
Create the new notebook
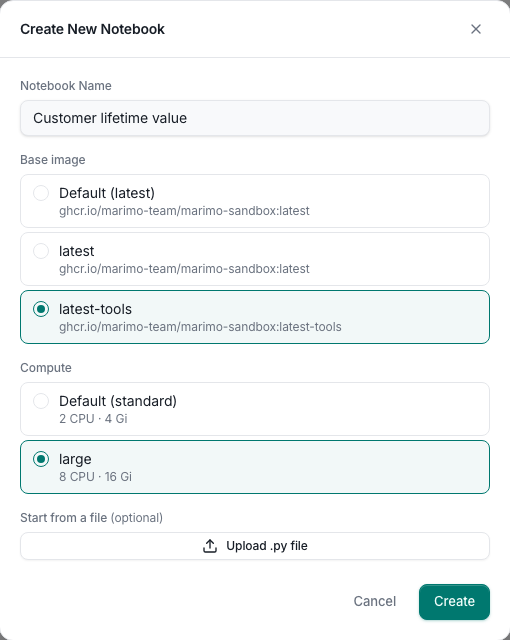point(454,602)
